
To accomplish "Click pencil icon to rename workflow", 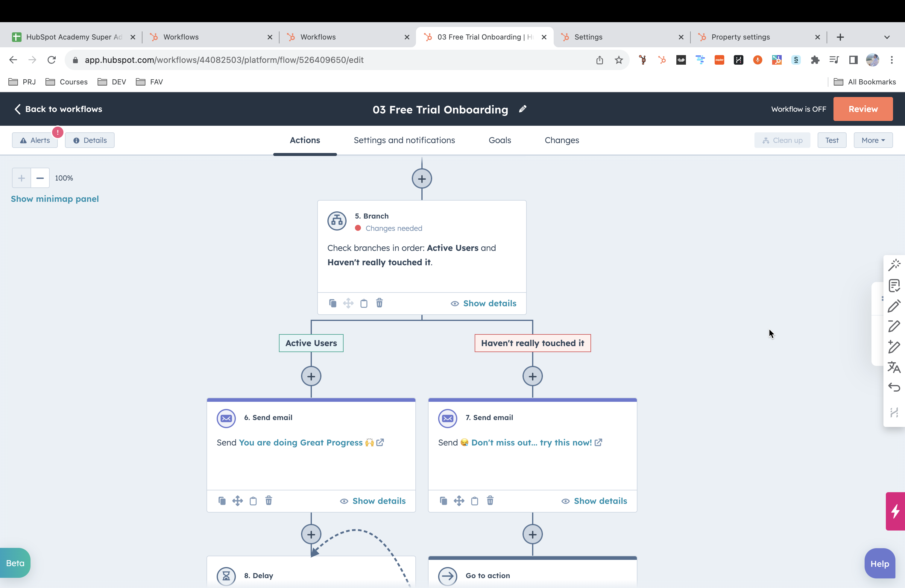I will point(523,109).
